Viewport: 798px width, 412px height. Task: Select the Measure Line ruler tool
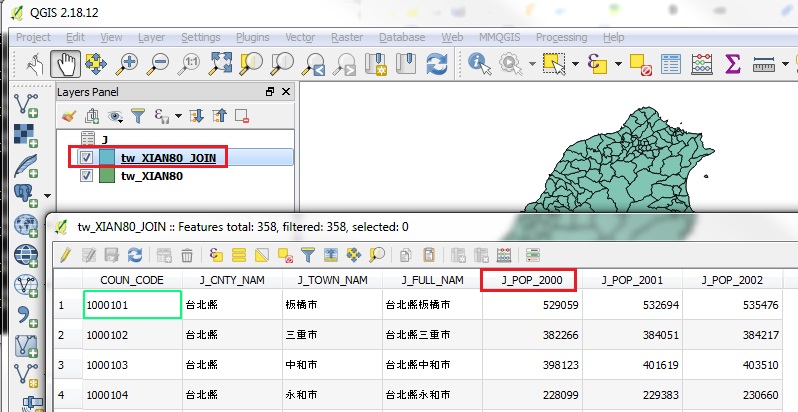pos(763,65)
